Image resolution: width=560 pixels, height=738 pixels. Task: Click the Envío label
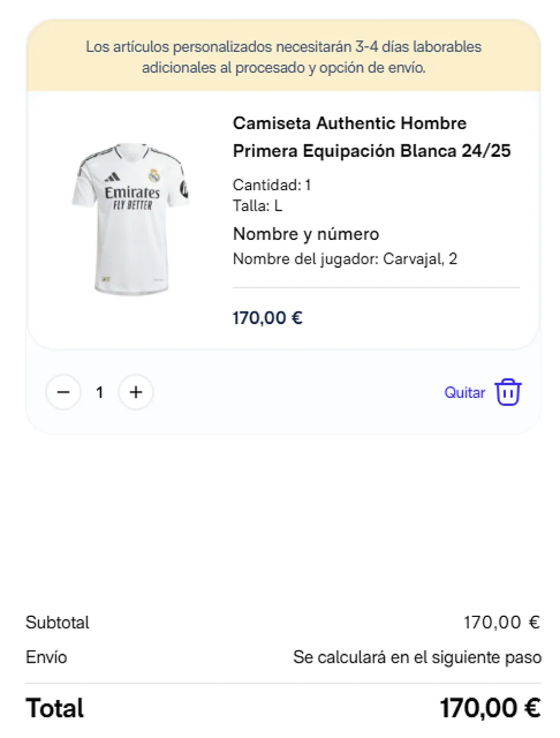click(x=46, y=657)
